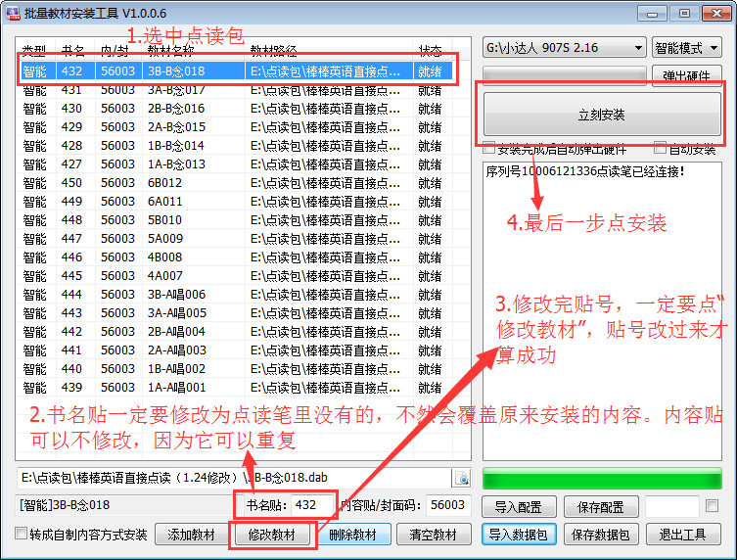The image size is (737, 560).
Task: Click 导入数据包 button
Action: pyautogui.click(x=519, y=535)
